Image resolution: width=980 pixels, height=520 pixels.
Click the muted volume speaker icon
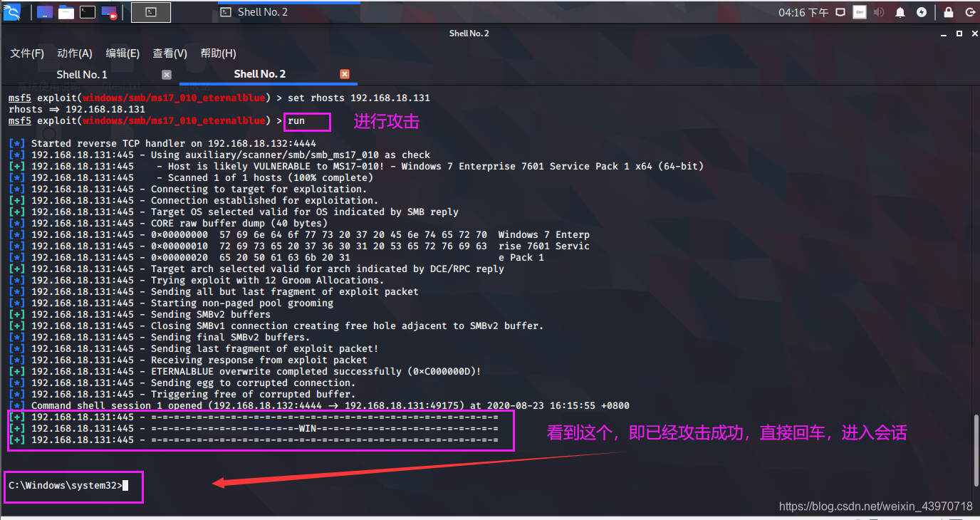pos(879,12)
